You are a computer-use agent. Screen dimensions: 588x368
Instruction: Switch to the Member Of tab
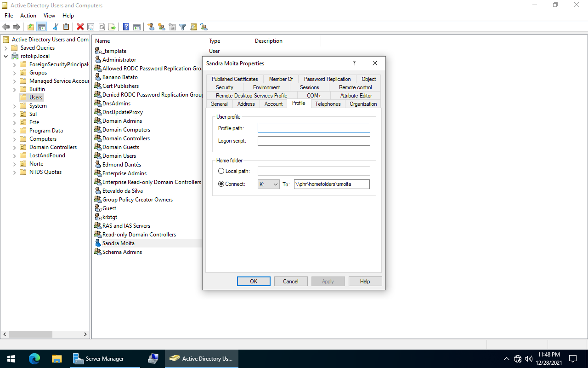[x=281, y=79]
